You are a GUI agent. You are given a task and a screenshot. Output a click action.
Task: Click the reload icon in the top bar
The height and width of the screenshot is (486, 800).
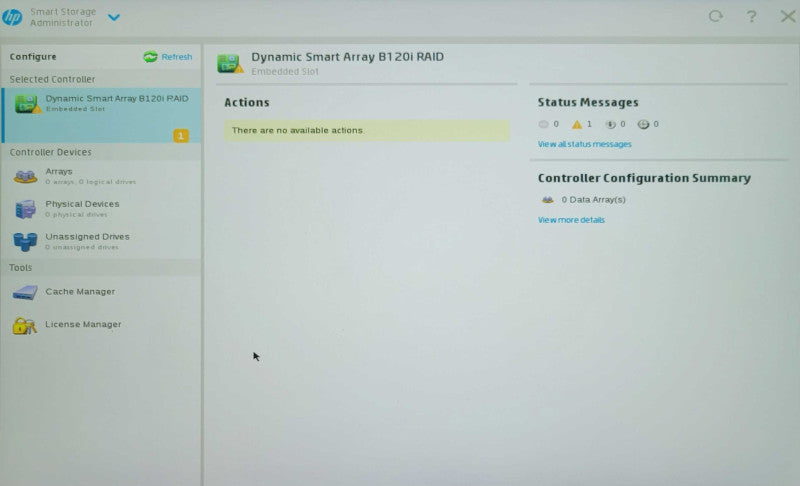point(715,16)
